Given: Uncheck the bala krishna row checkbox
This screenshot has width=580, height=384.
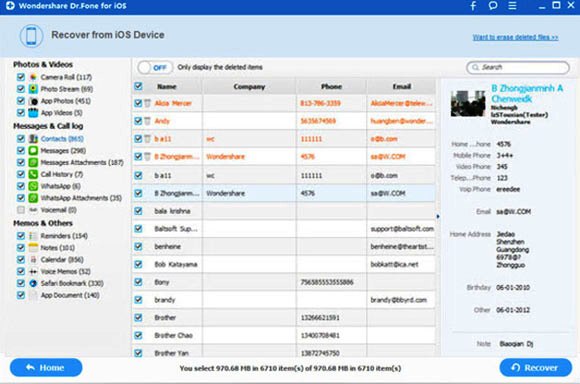Looking at the screenshot, I should (138, 211).
